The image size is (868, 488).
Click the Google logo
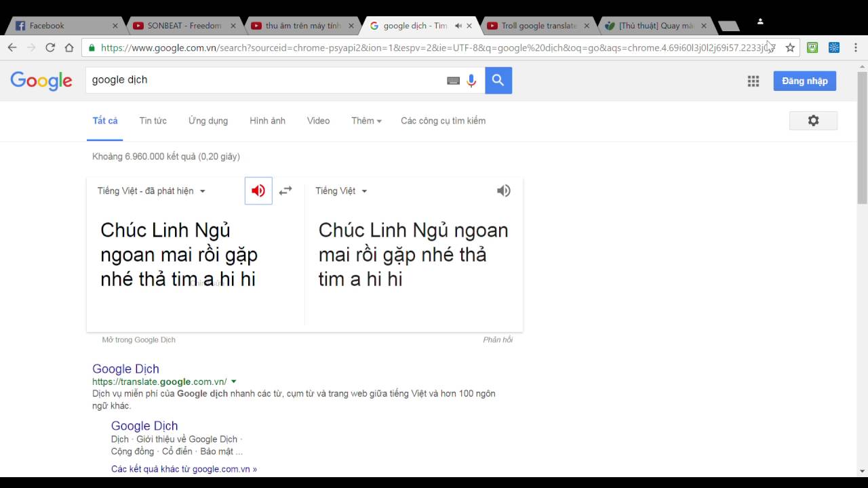pyautogui.click(x=41, y=81)
